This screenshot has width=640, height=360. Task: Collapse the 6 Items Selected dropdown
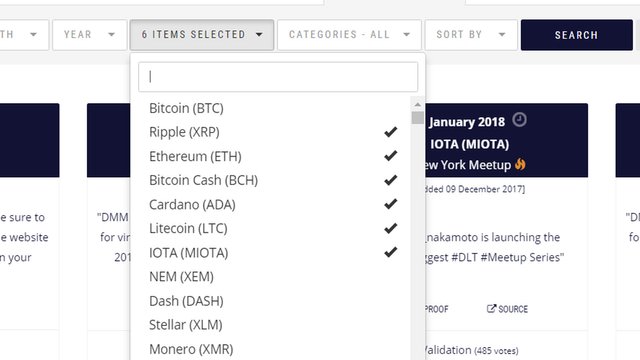click(202, 35)
